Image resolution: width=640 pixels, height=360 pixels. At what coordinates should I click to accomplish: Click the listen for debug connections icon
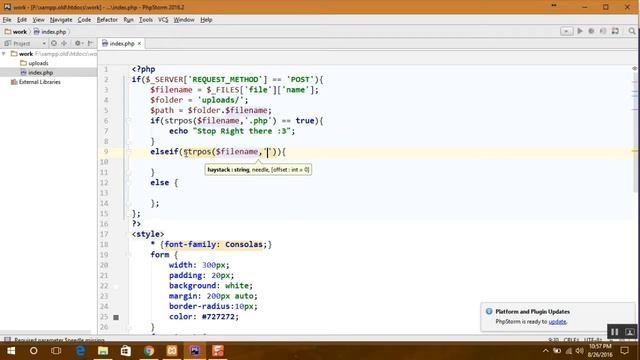(603, 31)
